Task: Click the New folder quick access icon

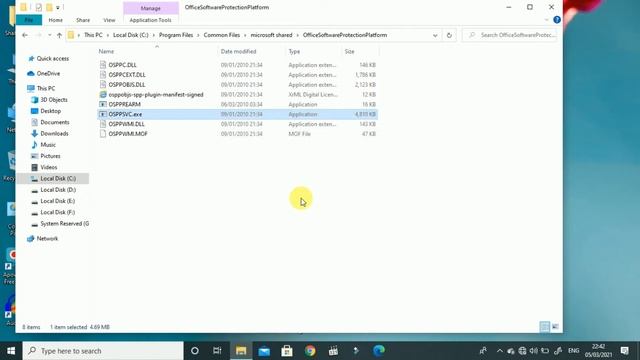Action: coord(49,7)
